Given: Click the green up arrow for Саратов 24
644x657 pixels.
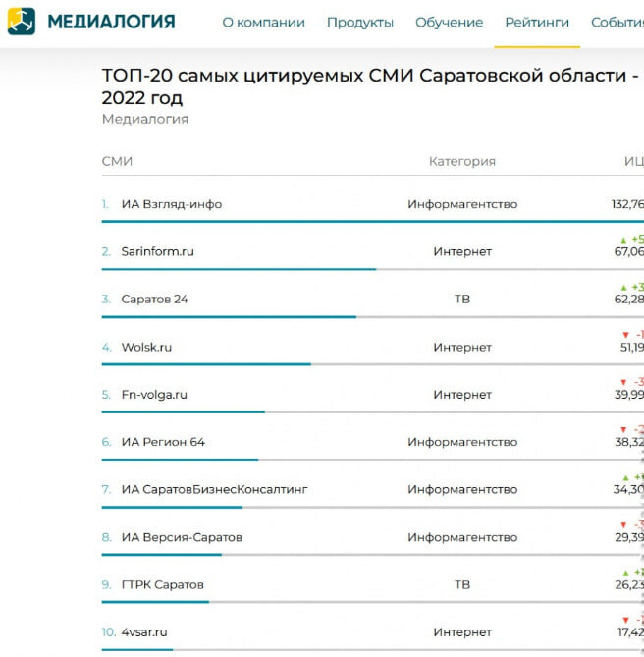Looking at the screenshot, I should pos(624,288).
